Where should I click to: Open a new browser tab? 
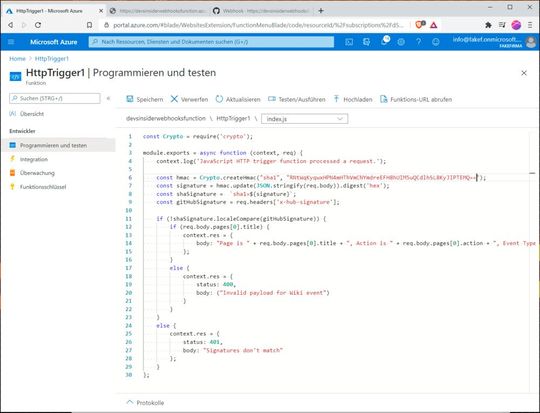click(x=321, y=11)
